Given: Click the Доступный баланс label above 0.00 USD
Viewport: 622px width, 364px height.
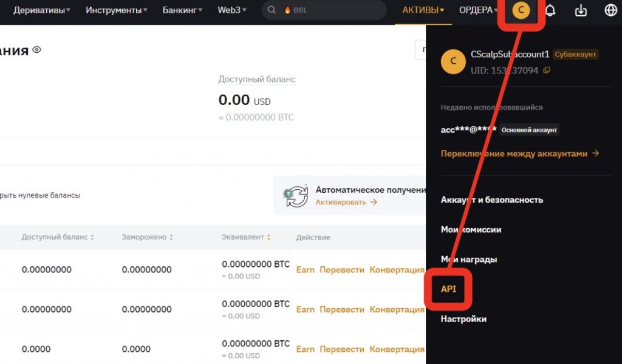Looking at the screenshot, I should point(257,79).
